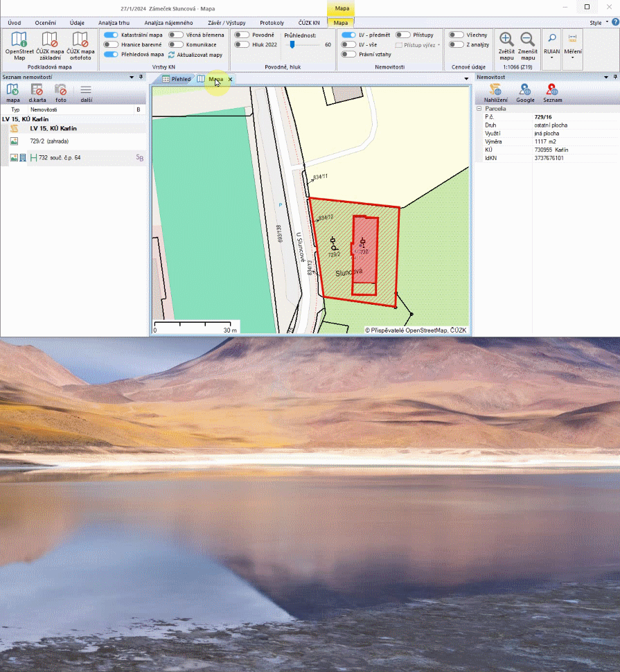The image size is (620, 672).
Task: Enable Věcná břemena layer
Action: tap(176, 35)
